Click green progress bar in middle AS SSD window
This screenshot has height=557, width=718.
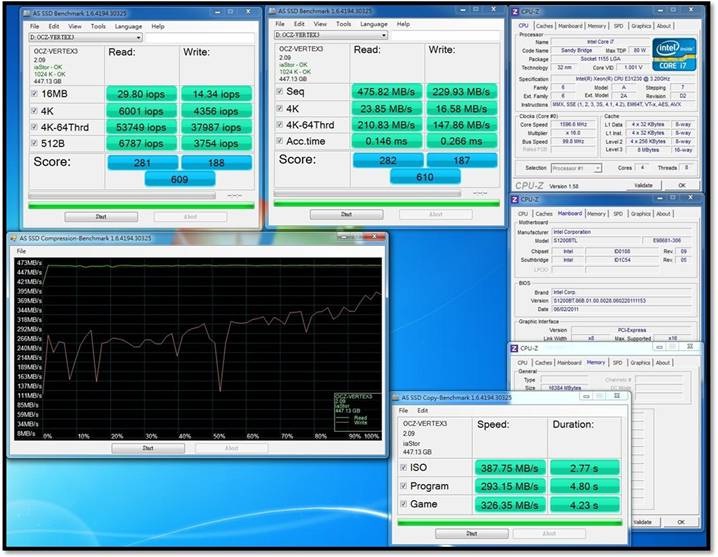[386, 203]
